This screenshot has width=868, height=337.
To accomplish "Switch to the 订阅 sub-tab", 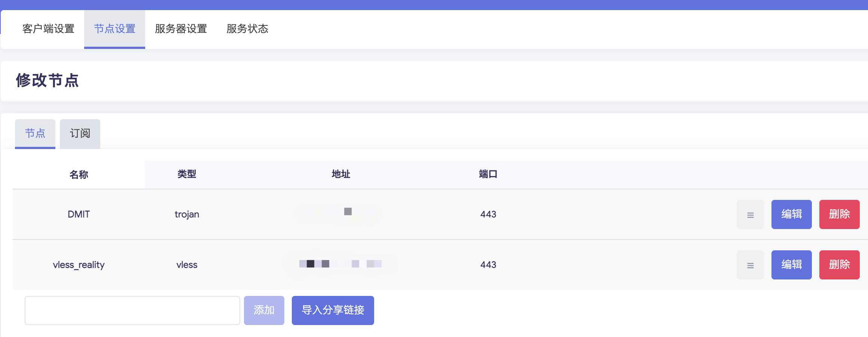I will coord(80,133).
